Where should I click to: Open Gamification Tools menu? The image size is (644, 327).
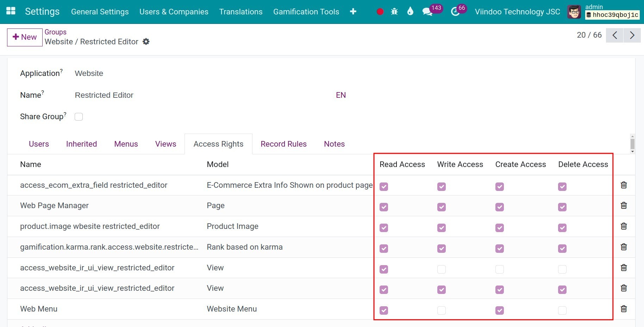pos(306,12)
